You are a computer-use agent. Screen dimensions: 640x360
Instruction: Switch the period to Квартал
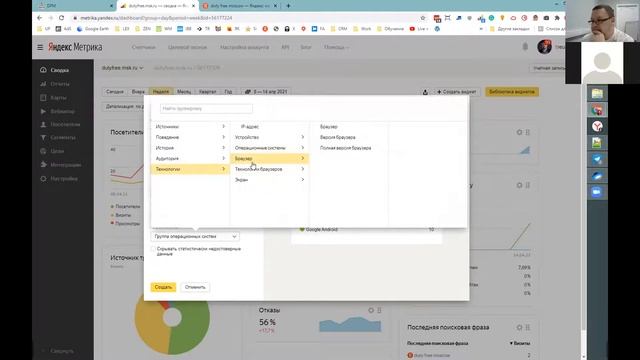(x=207, y=92)
